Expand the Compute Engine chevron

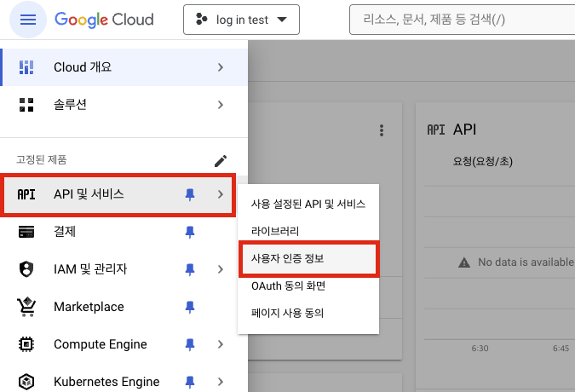tap(221, 344)
